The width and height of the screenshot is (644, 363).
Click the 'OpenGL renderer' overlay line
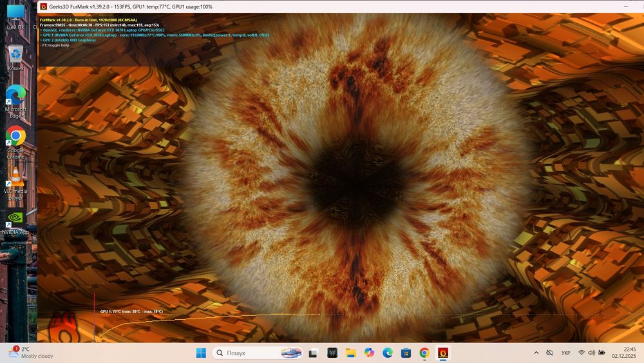click(102, 30)
